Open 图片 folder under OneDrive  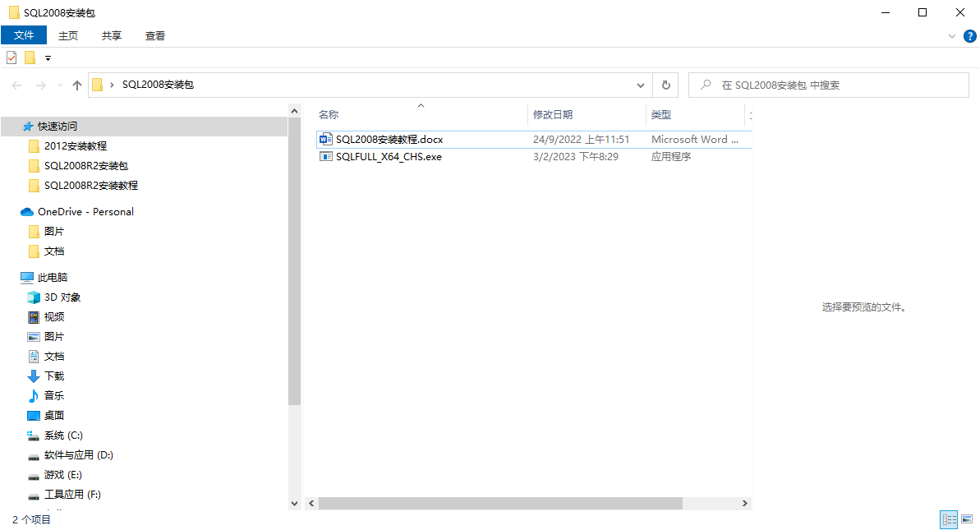click(54, 231)
